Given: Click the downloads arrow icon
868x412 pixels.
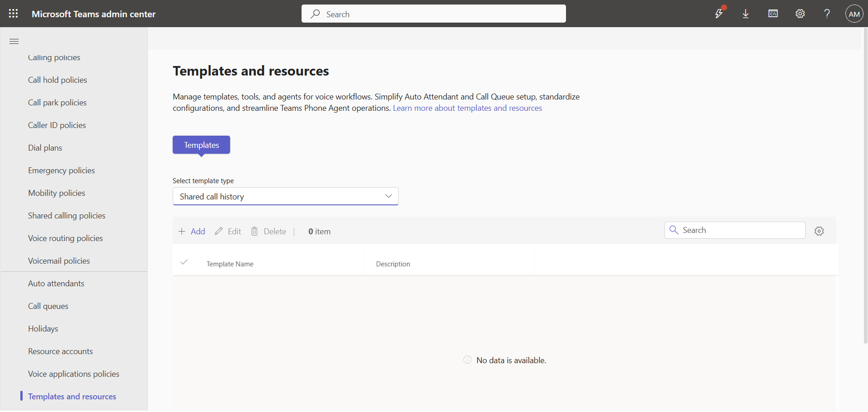Looking at the screenshot, I should pyautogui.click(x=746, y=14).
